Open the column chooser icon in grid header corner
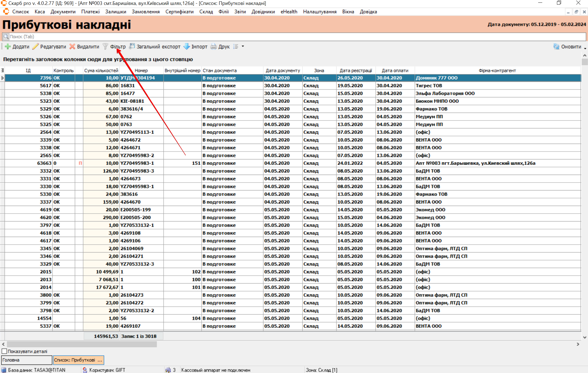This screenshot has height=373, width=588. 2,70
